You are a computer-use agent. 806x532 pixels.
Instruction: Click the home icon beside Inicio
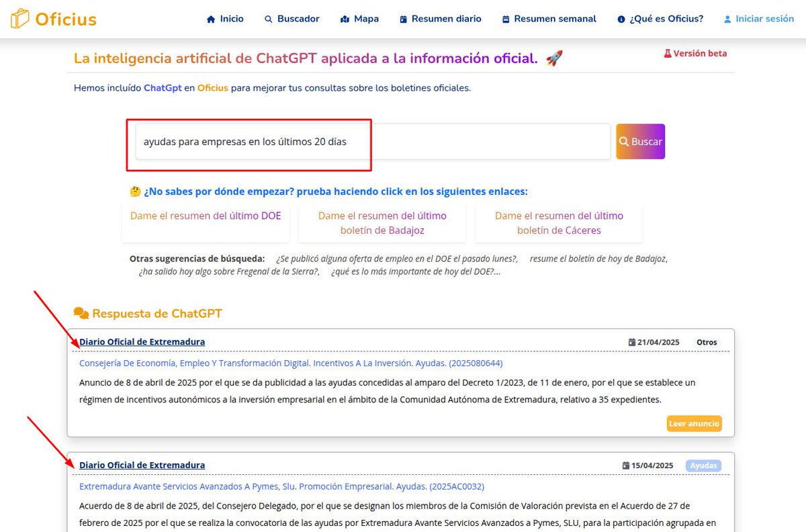point(211,19)
